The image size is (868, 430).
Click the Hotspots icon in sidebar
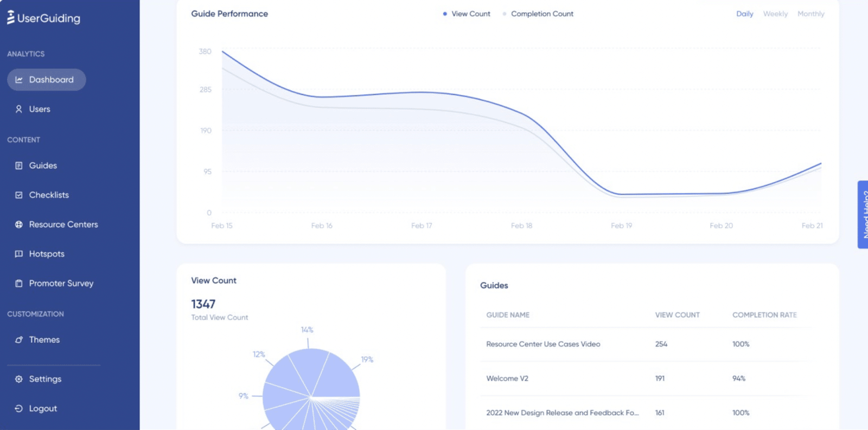click(19, 254)
